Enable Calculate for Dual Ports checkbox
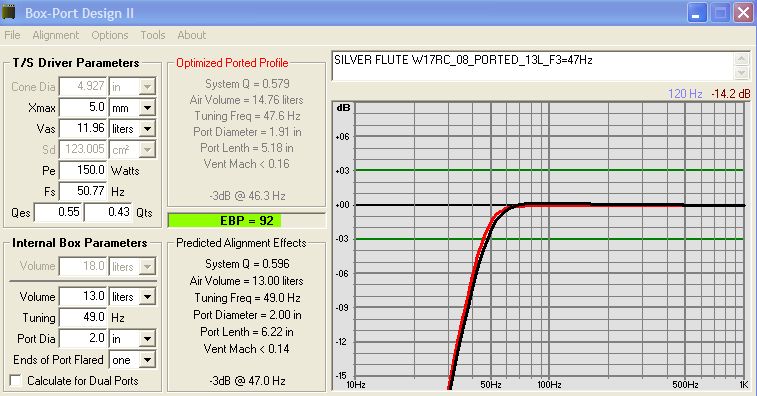Screen dimensions: 757x396 pyautogui.click(x=15, y=381)
